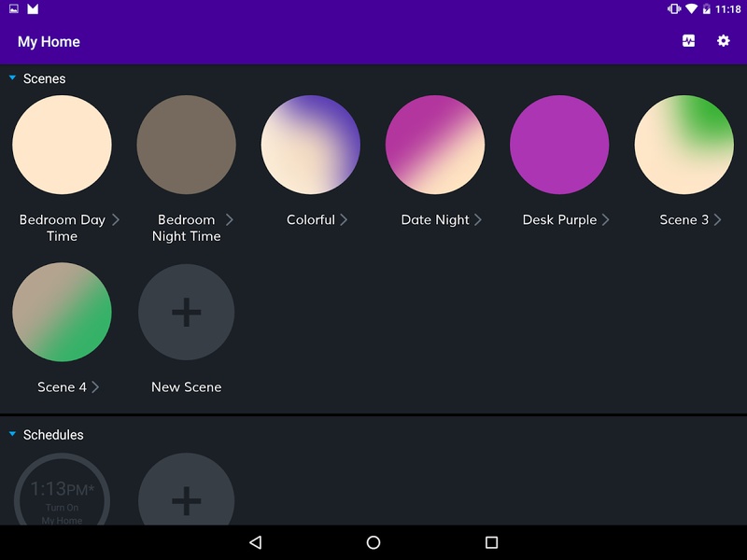
Task: Activate the Bedroom Night Time scene circle
Action: pyautogui.click(x=186, y=145)
